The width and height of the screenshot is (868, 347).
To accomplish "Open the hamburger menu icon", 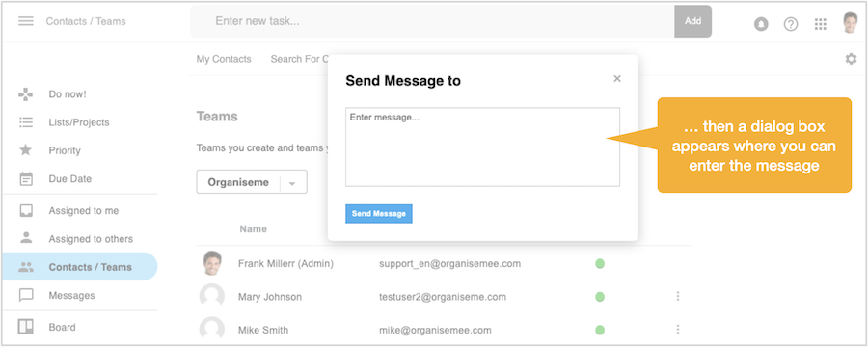I will point(26,21).
